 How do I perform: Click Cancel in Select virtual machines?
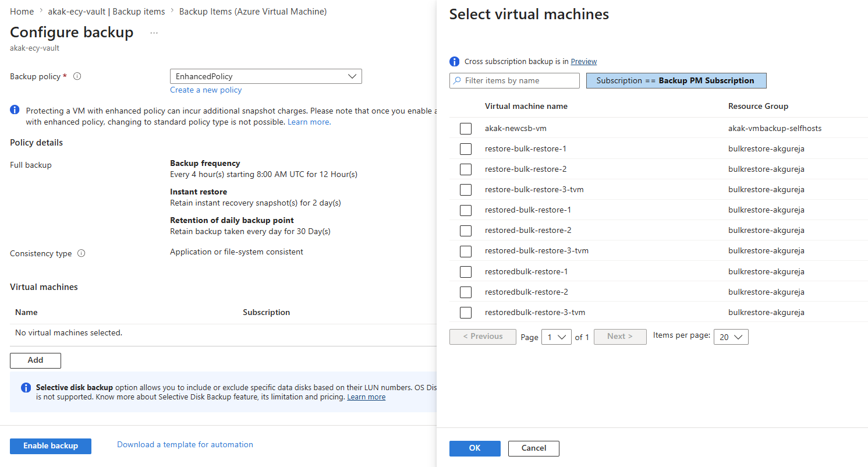[534, 448]
